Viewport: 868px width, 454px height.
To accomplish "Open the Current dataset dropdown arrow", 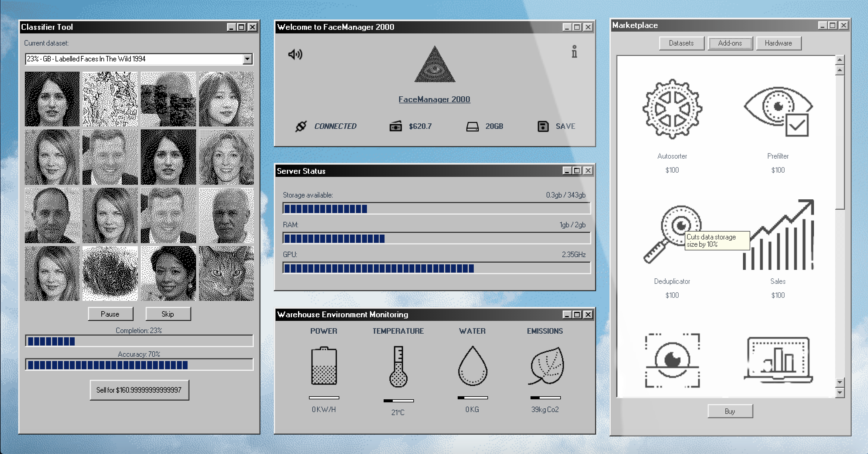I will 247,59.
